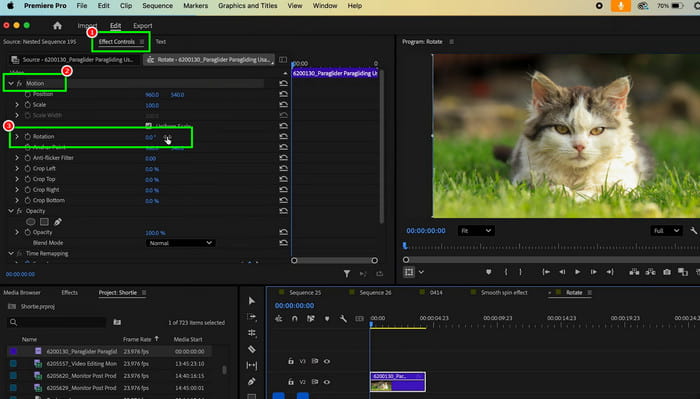This screenshot has height=399, width=700.
Task: Open the Blend Mode Normal dropdown
Action: coord(180,243)
